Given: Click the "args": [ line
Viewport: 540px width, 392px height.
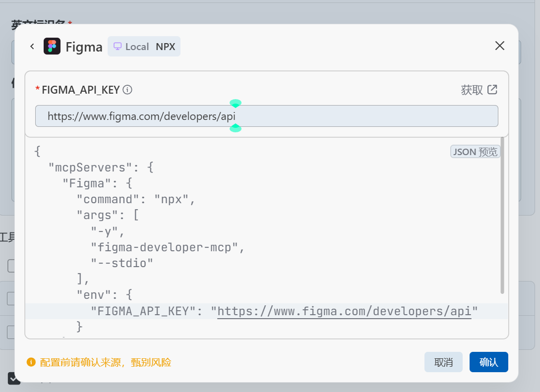Looking at the screenshot, I should tap(108, 216).
